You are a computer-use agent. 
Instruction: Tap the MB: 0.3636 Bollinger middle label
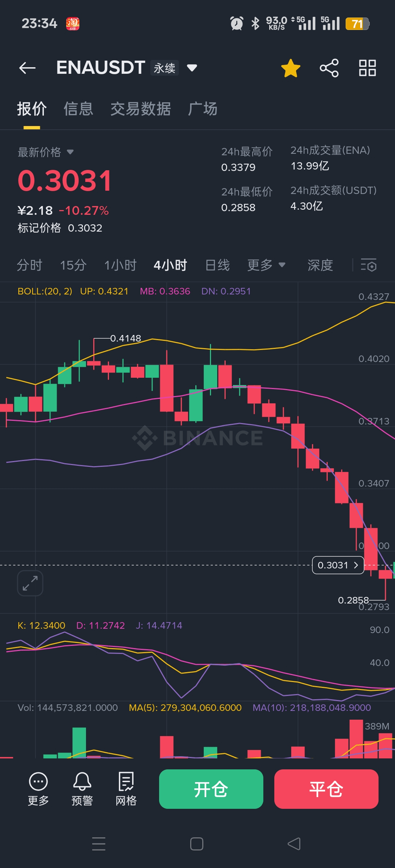[x=165, y=291]
